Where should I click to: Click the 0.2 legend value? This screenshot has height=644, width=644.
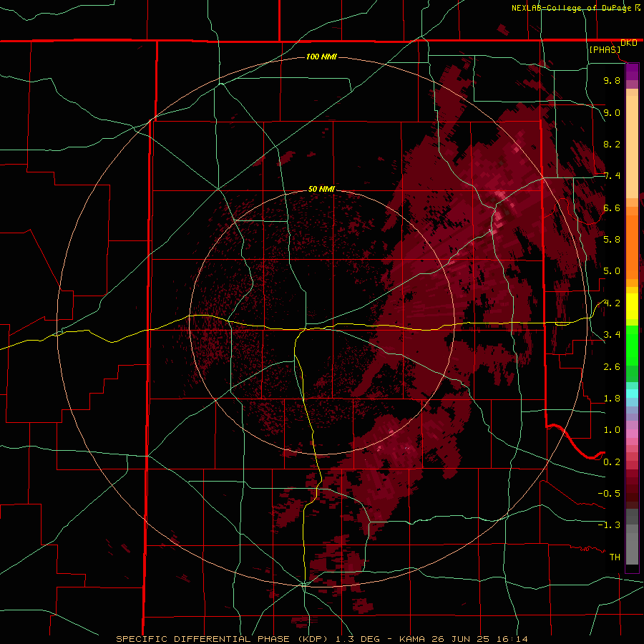(x=612, y=462)
